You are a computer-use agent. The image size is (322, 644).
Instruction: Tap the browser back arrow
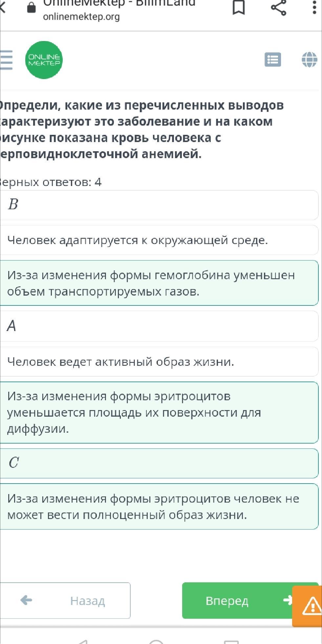pos(3,7)
